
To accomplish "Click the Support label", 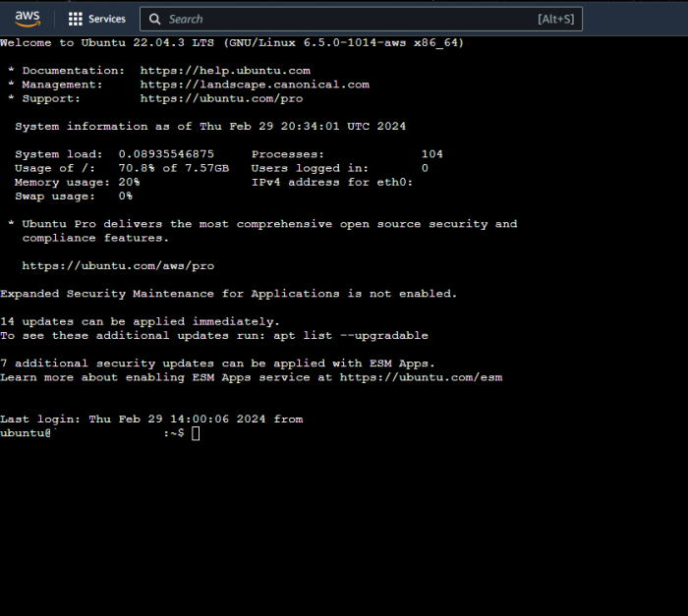I will pyautogui.click(x=51, y=98).
